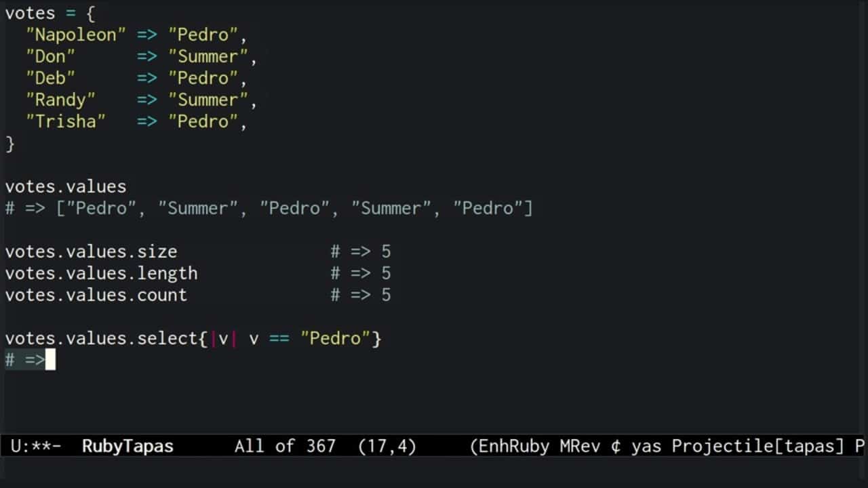Click the votes.values.count expression
The width and height of the screenshot is (868, 488).
tap(96, 295)
